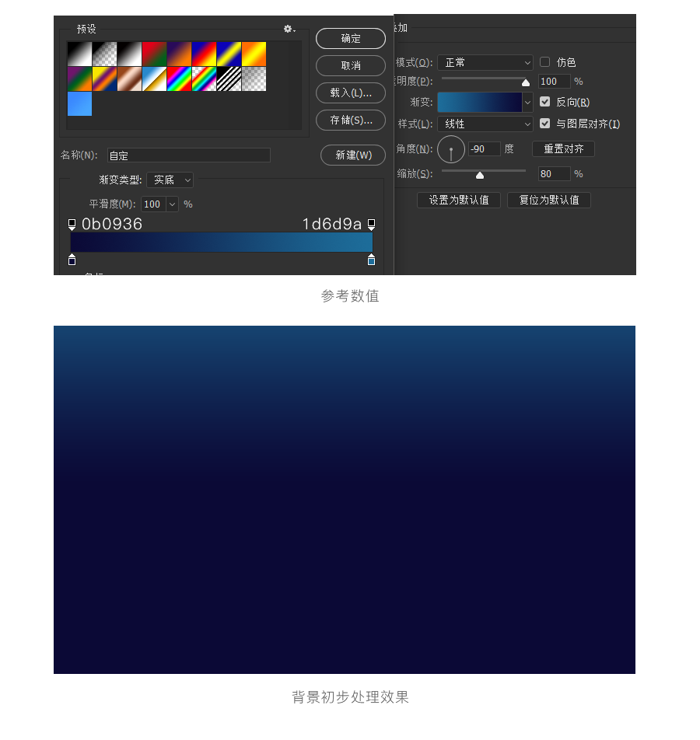Click the 重置对齐 reset alignment button

coord(563,148)
